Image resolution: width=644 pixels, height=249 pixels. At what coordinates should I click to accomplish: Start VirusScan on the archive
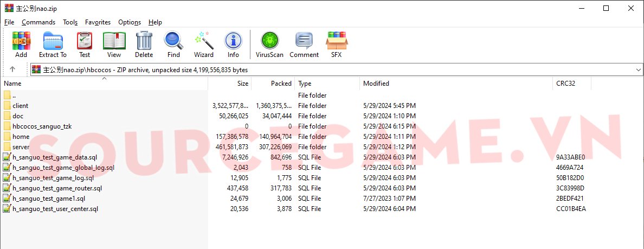pyautogui.click(x=269, y=44)
